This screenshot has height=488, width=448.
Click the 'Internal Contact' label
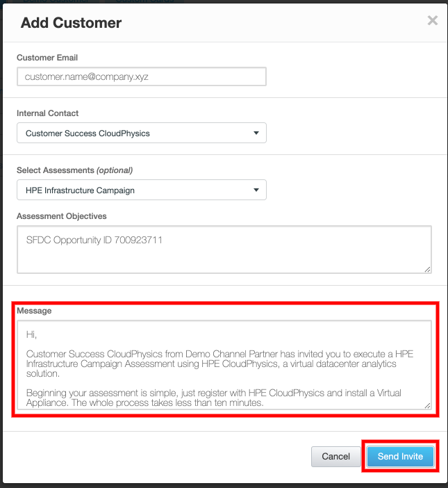(x=48, y=113)
